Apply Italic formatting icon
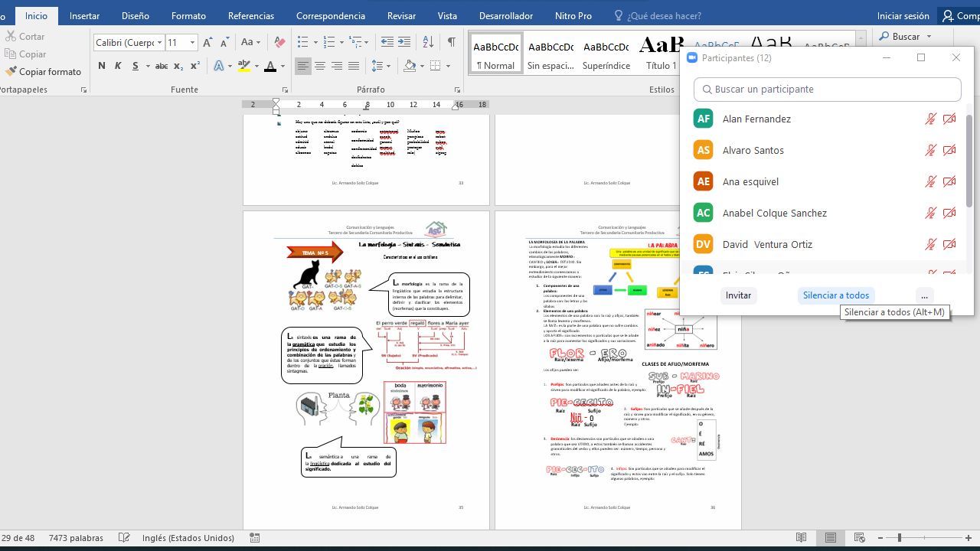980x551 pixels. click(118, 66)
